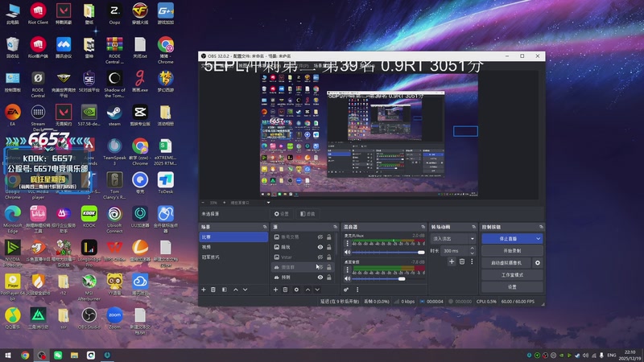Zoom in preview with plus button

pyautogui.click(x=225, y=203)
